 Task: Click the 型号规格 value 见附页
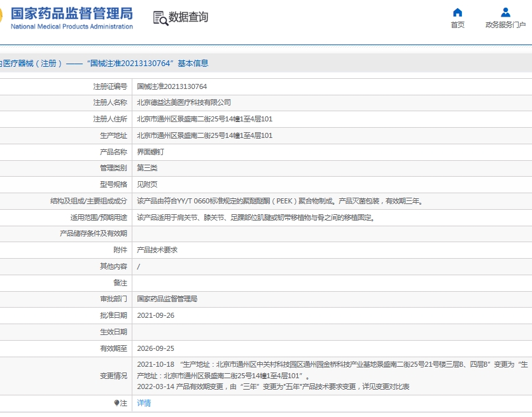[x=147, y=184]
